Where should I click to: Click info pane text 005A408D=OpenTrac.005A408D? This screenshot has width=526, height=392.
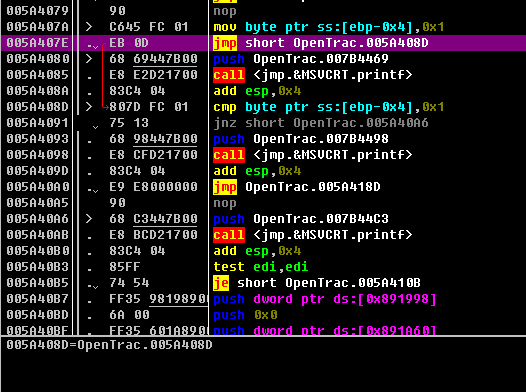[x=109, y=345]
